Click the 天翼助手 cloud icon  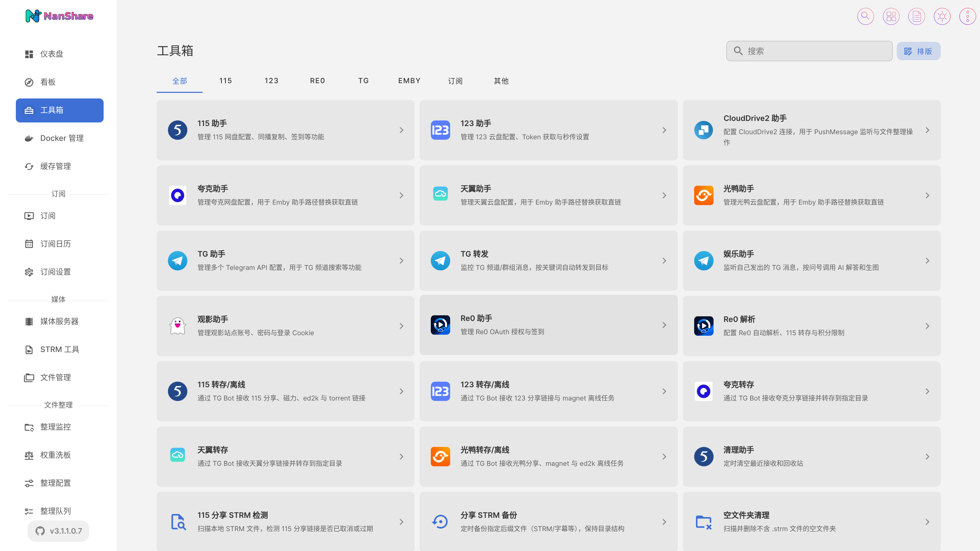440,194
